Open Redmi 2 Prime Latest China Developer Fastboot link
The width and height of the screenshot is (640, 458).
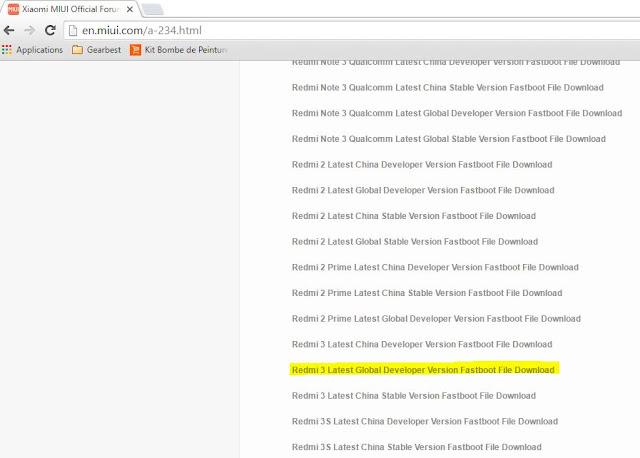[436, 267]
